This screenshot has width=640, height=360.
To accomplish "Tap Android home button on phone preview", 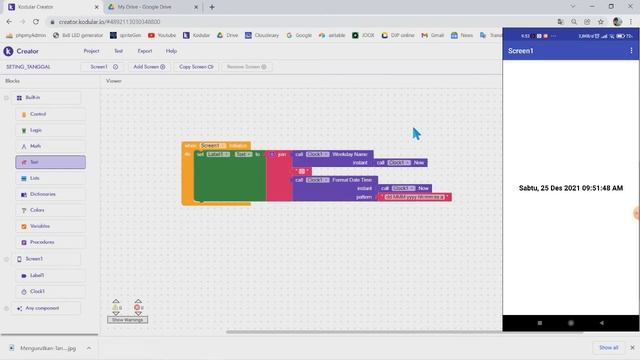I will click(x=571, y=323).
